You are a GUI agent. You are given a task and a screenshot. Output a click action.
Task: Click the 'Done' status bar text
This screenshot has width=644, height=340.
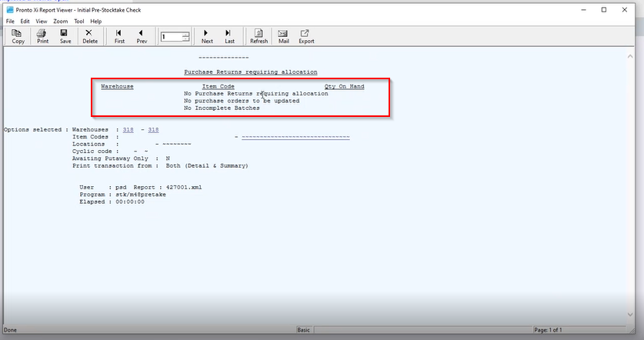(10, 330)
